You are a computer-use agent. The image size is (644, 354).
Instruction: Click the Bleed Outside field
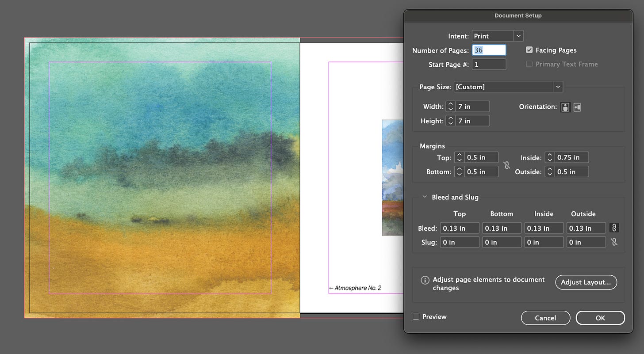click(x=586, y=228)
